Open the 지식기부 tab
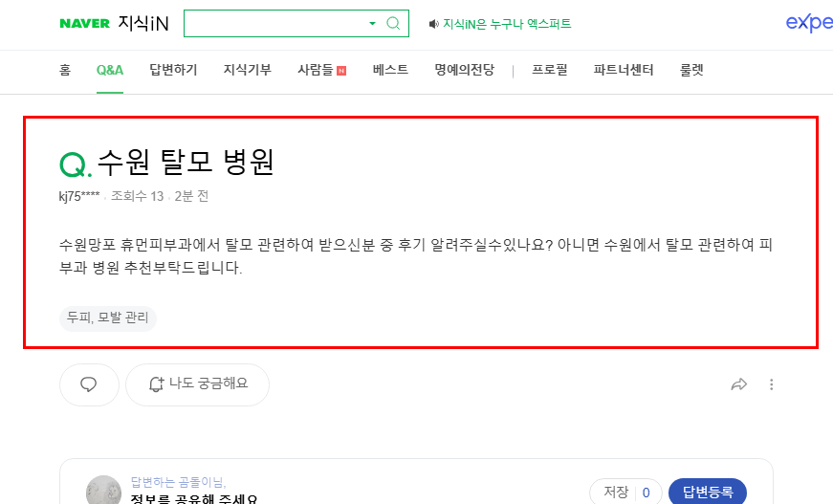This screenshot has height=504, width=833. 247,70
